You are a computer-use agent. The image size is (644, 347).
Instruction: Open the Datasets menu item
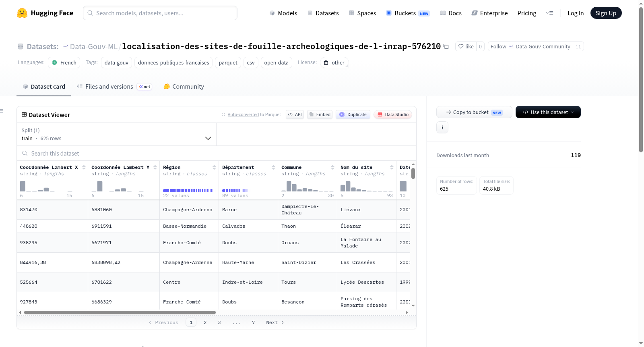(323, 13)
